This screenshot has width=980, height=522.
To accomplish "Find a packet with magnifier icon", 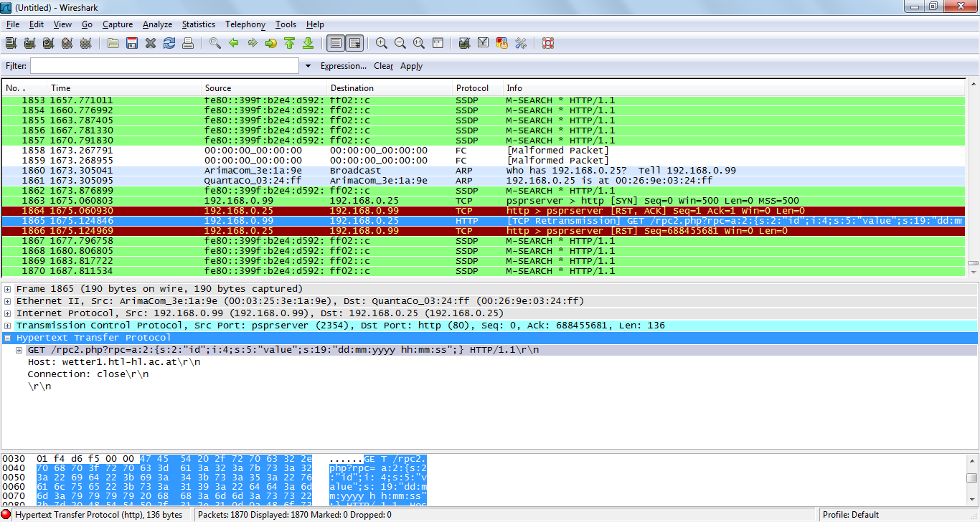I will pos(215,43).
